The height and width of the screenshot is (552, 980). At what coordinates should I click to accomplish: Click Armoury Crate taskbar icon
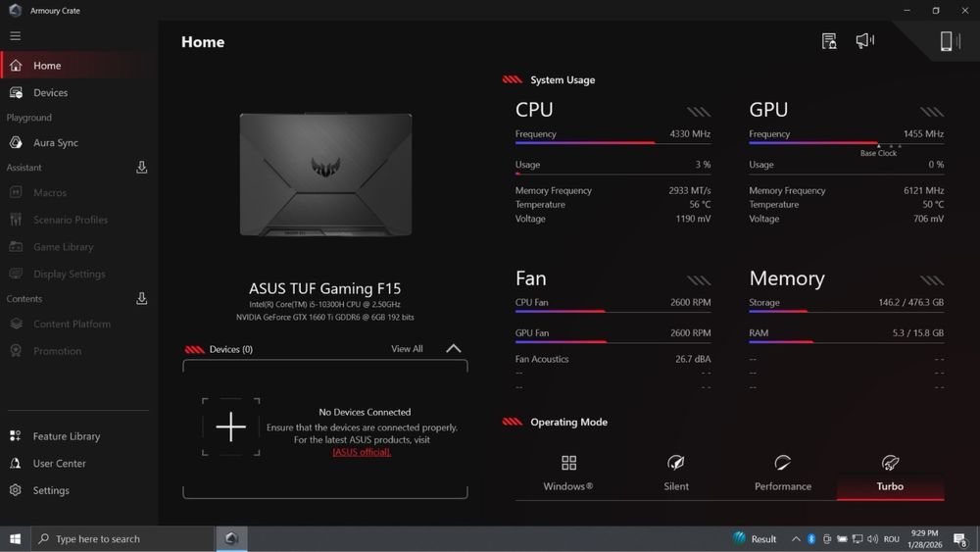pyautogui.click(x=231, y=539)
